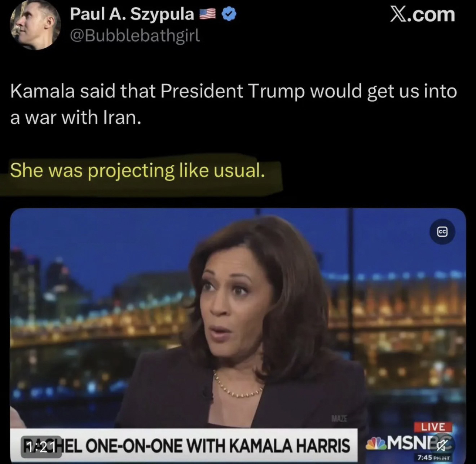Screen dimensions: 476x464
Task: Click the Paul A. Szypula display name
Action: tap(132, 14)
